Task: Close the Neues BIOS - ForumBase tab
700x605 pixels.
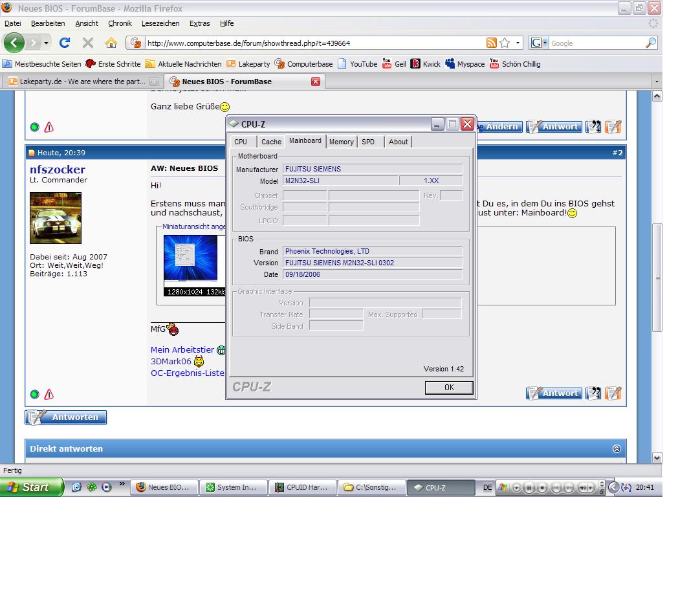Action: coord(316,82)
